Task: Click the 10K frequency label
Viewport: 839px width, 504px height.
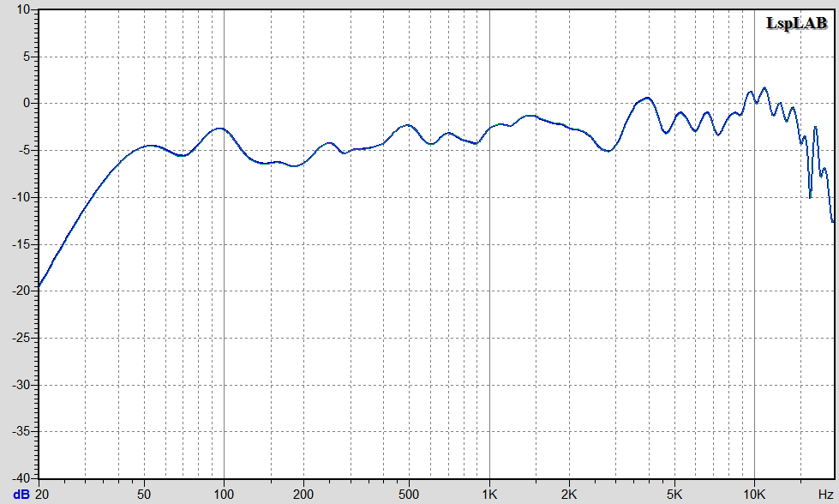Action: [754, 495]
